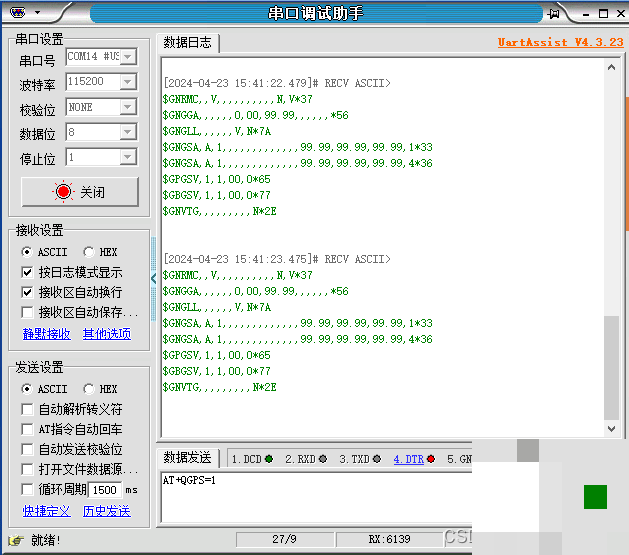629x555 pixels.
Task: Click the RXD signal indicator
Action: (x=323, y=459)
